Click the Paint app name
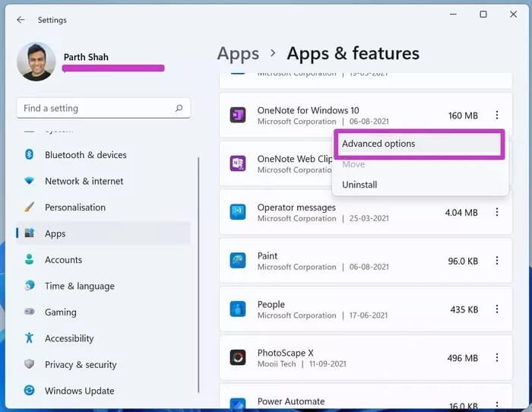 [268, 256]
